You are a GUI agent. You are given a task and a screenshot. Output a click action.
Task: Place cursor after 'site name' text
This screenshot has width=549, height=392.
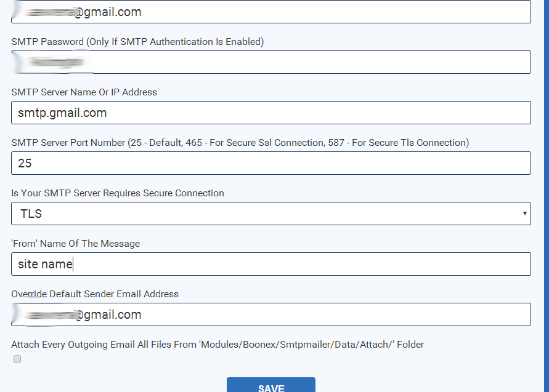(73, 264)
